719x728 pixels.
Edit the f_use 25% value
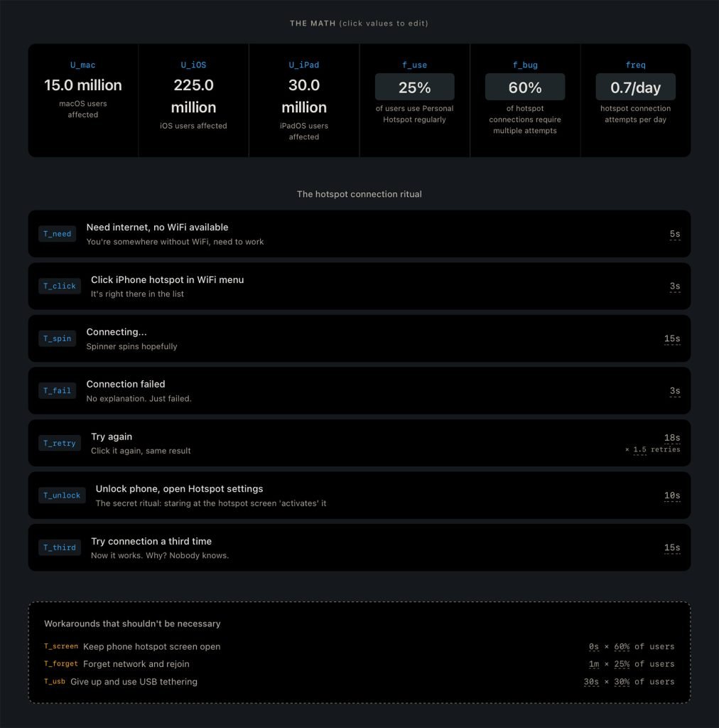pos(414,87)
